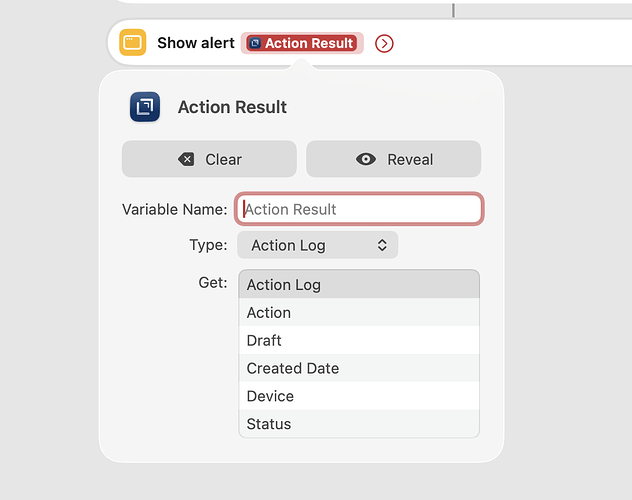The width and height of the screenshot is (632, 500).
Task: Choose Action from the Get list
Action: pyautogui.click(x=358, y=313)
